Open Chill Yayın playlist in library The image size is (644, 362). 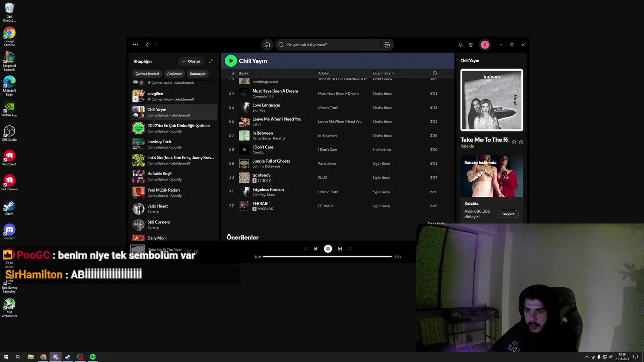tap(174, 112)
